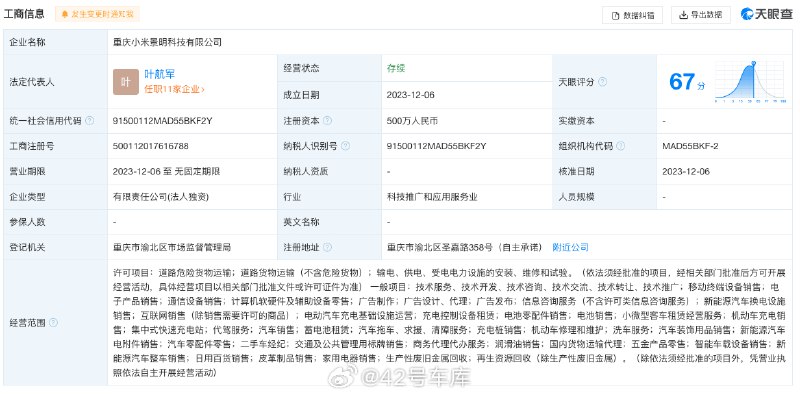
Task: Select credit code 91500112MAD55BKF2Y in 统一社会信用代码 row
Action: click(x=162, y=121)
